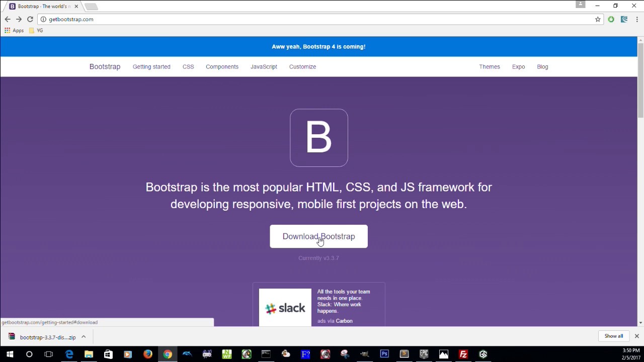Open a new tab next to Bootstrap tab
This screenshot has width=644, height=362.
pyautogui.click(x=91, y=7)
